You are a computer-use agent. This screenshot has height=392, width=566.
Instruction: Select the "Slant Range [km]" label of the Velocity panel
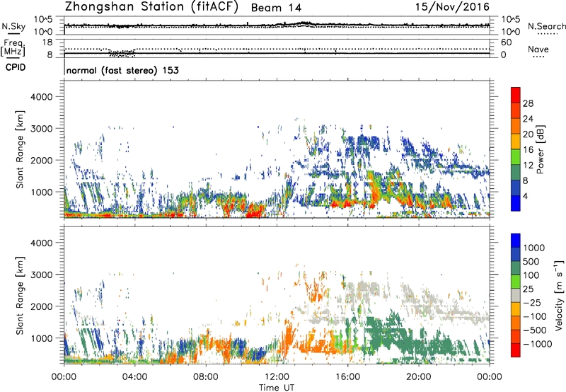[x=20, y=295]
